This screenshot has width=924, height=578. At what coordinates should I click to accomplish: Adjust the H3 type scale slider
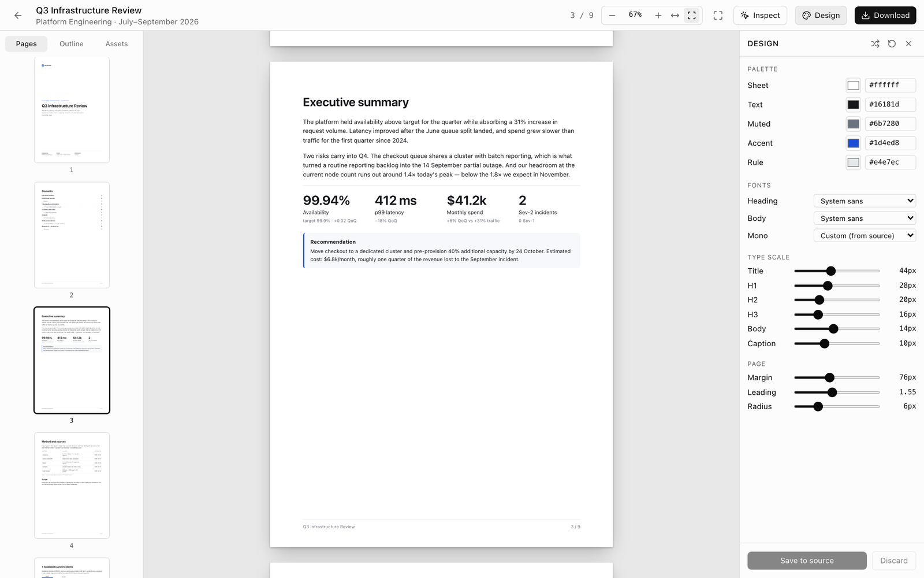(x=837, y=314)
